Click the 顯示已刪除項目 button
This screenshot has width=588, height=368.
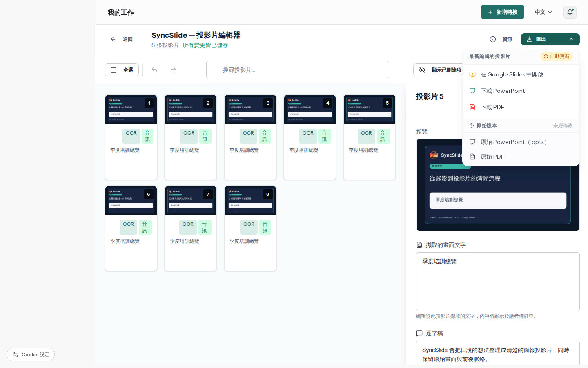[x=438, y=70]
